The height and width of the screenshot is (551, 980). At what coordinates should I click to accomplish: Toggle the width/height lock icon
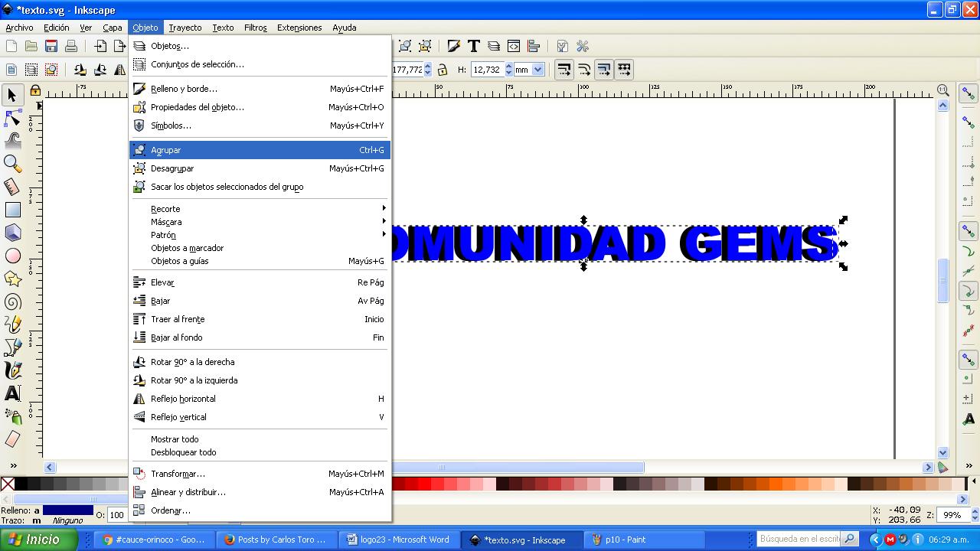coord(442,70)
